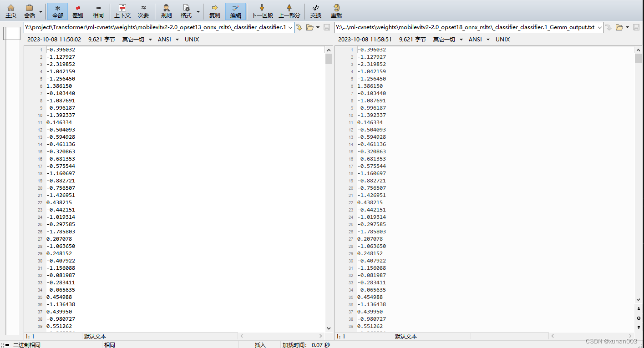
Task: Toggle the 全部 (show all) filter
Action: point(58,11)
